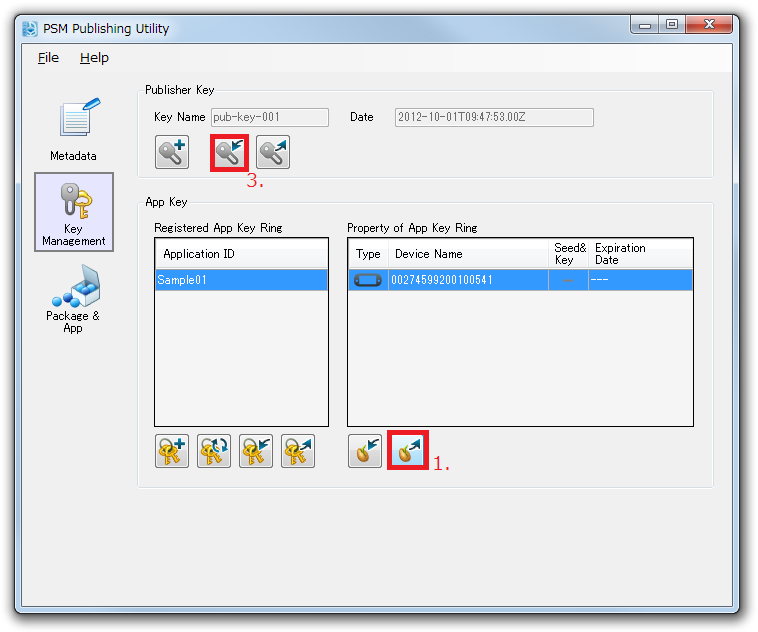Click the generate publisher key icon
Screen dimensions: 758x632
tap(172, 153)
